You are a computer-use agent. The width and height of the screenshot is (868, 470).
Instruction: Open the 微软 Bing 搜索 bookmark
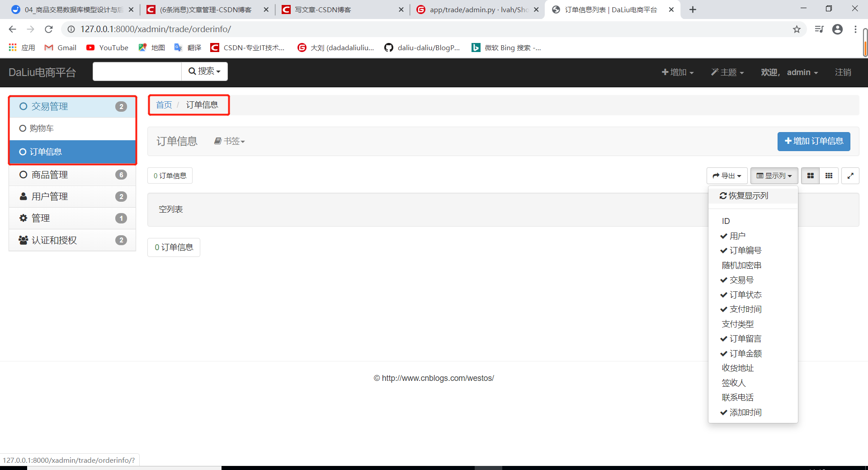tap(506, 47)
